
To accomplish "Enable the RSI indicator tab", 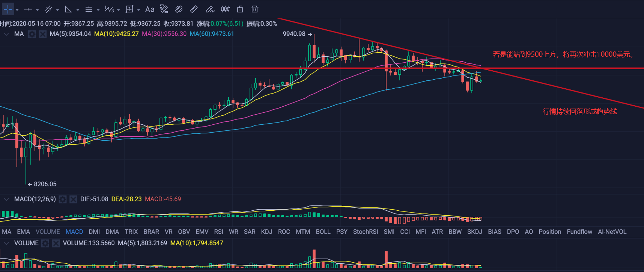I will tap(218, 232).
